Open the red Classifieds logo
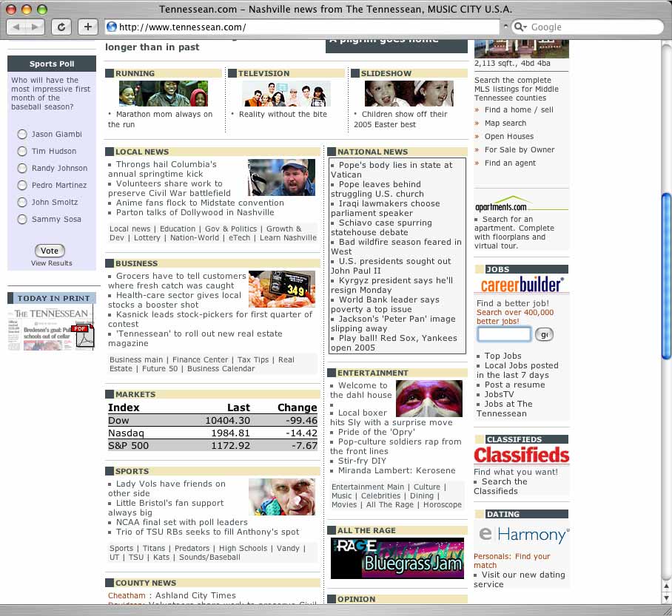The width and height of the screenshot is (672, 616). click(522, 455)
